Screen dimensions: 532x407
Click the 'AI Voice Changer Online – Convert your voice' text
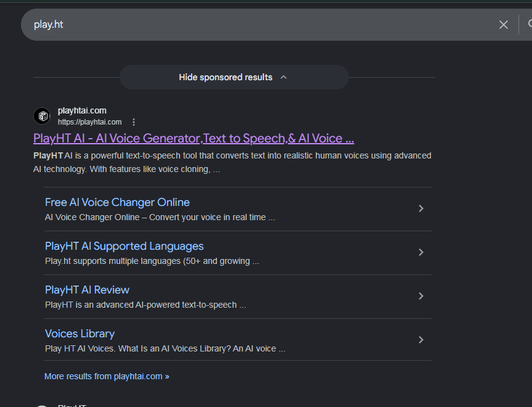click(160, 217)
